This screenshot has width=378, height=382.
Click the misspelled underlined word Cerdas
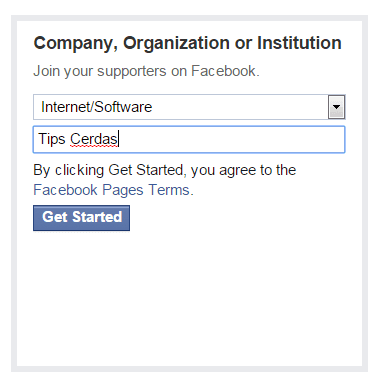pos(94,139)
